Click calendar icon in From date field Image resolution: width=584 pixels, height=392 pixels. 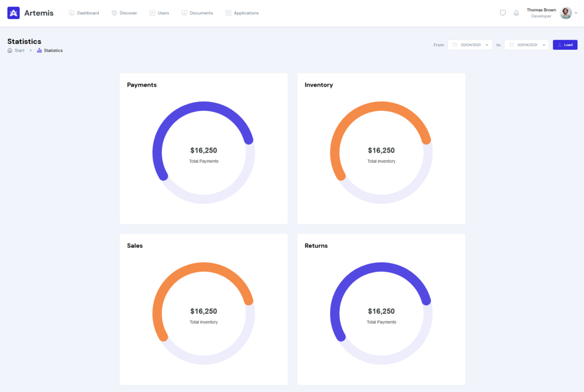click(x=455, y=45)
